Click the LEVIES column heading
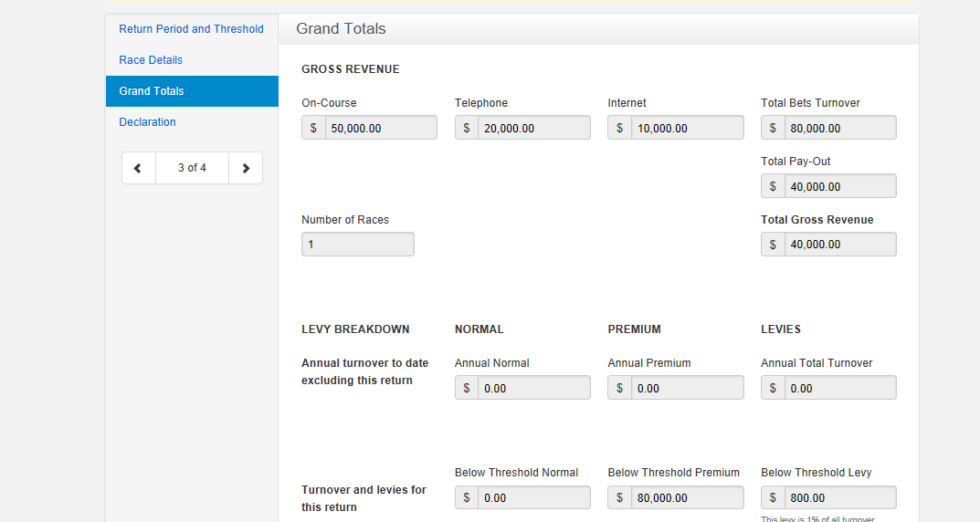The image size is (980, 522). click(781, 329)
